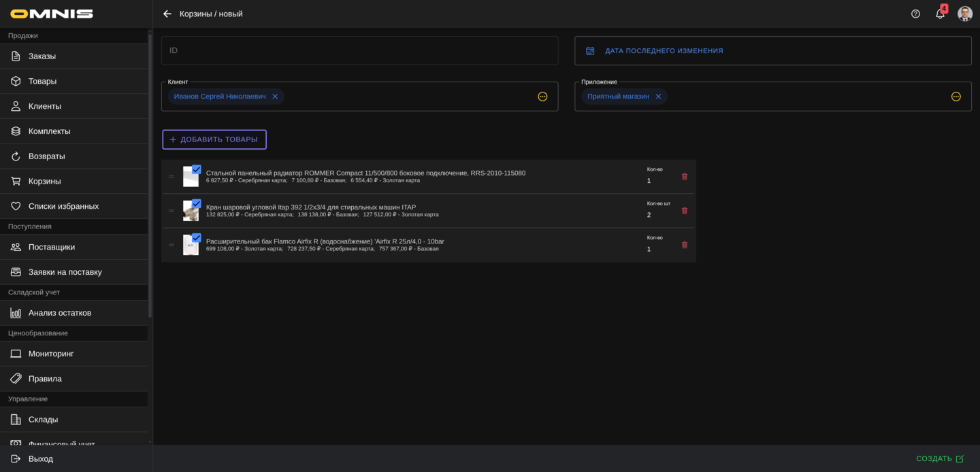
Task: Click the Создать button
Action: 939,458
